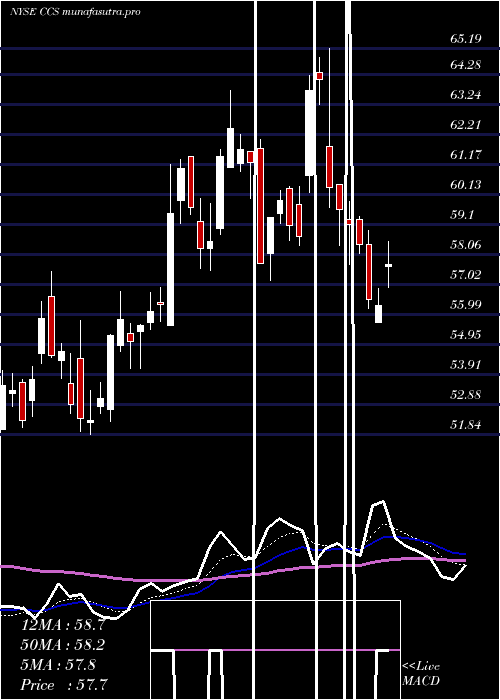This screenshot has height=700, width=500.
Task: Click the 12MA : 58.7 reading
Action: click(63, 625)
